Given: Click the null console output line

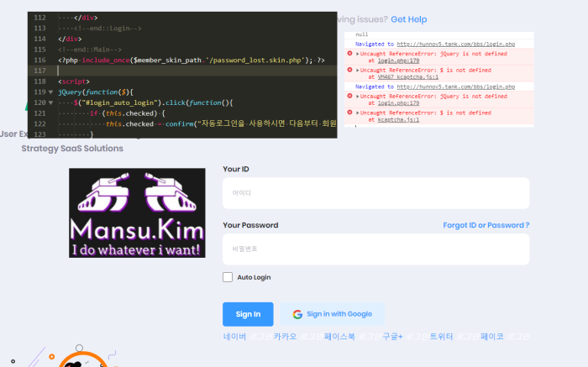Looking at the screenshot, I should pos(362,34).
